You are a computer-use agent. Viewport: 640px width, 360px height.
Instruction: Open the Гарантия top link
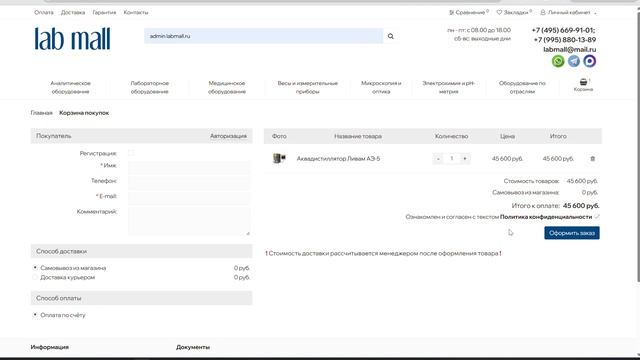pyautogui.click(x=104, y=13)
